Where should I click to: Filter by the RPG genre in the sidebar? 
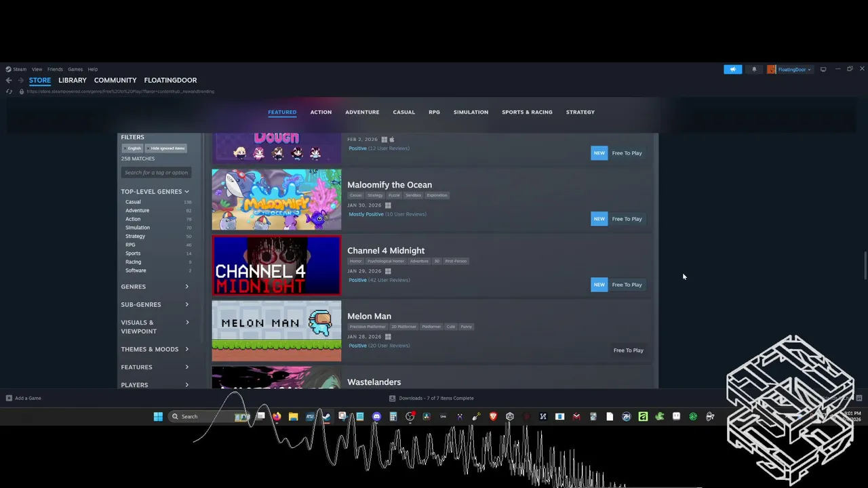tap(158, 245)
